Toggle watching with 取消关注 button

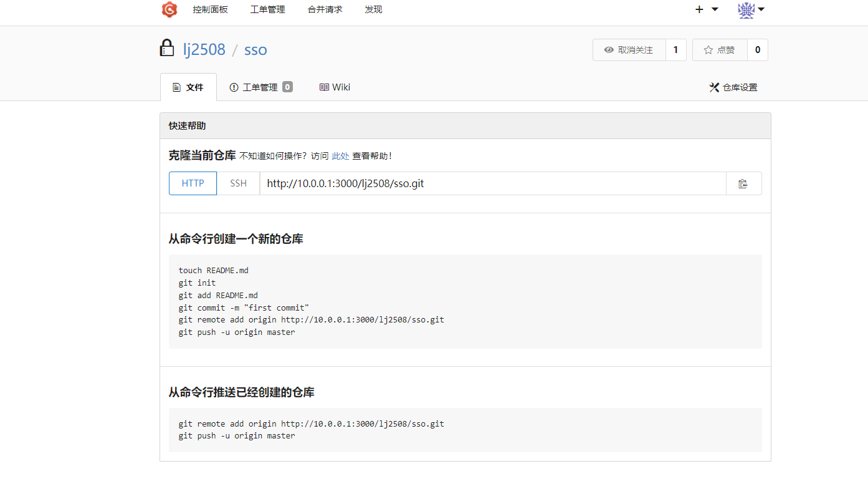pyautogui.click(x=629, y=50)
